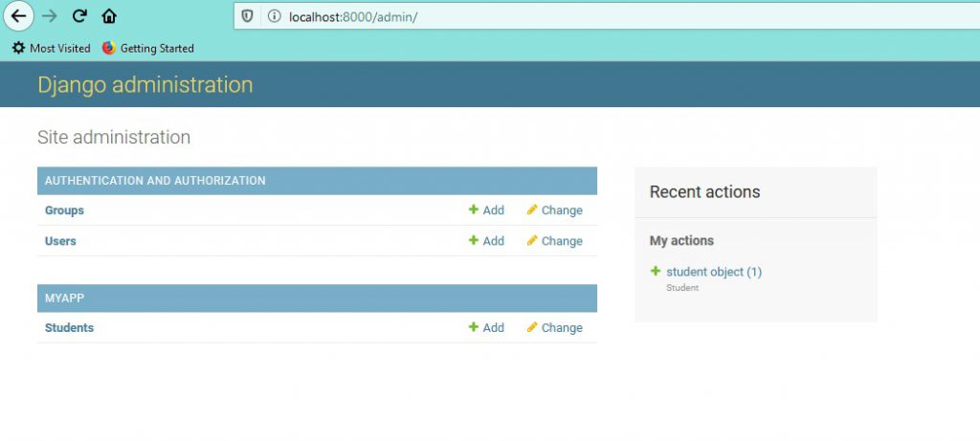Open the Groups model link
The height and width of the screenshot is (441, 980).
point(64,210)
